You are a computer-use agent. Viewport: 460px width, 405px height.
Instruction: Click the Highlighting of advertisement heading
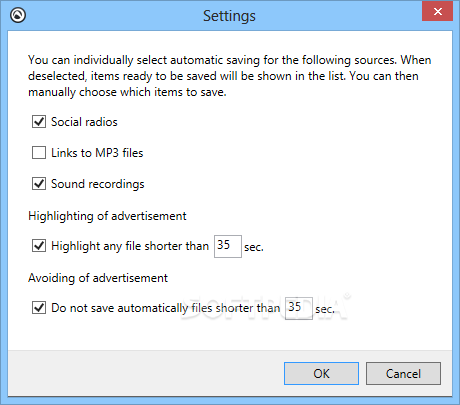pos(107,216)
